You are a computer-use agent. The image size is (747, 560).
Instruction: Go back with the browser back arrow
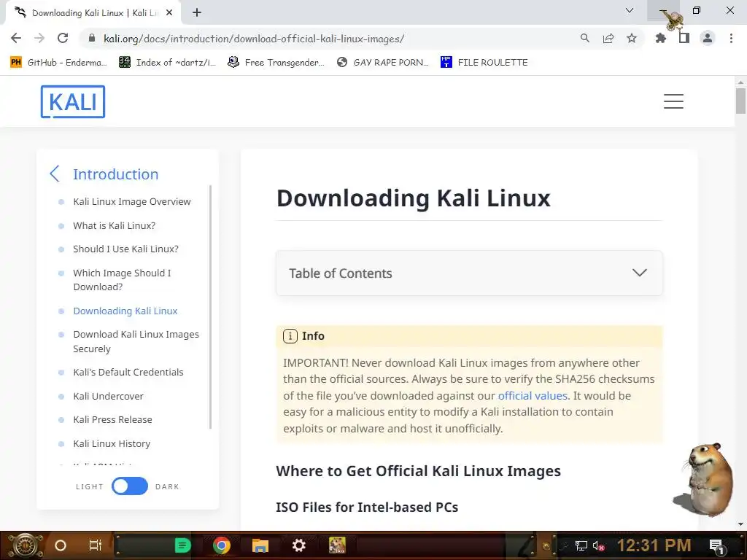tap(16, 39)
